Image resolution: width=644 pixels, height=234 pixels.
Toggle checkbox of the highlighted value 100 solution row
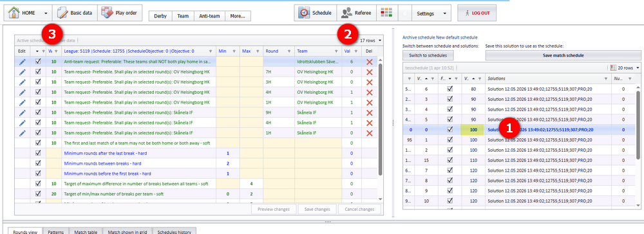click(x=450, y=129)
